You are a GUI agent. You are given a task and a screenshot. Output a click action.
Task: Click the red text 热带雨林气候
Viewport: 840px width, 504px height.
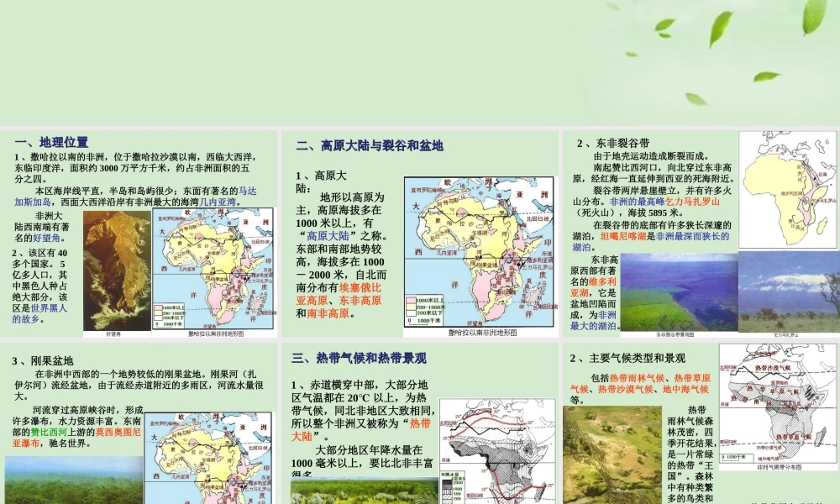[x=637, y=378]
